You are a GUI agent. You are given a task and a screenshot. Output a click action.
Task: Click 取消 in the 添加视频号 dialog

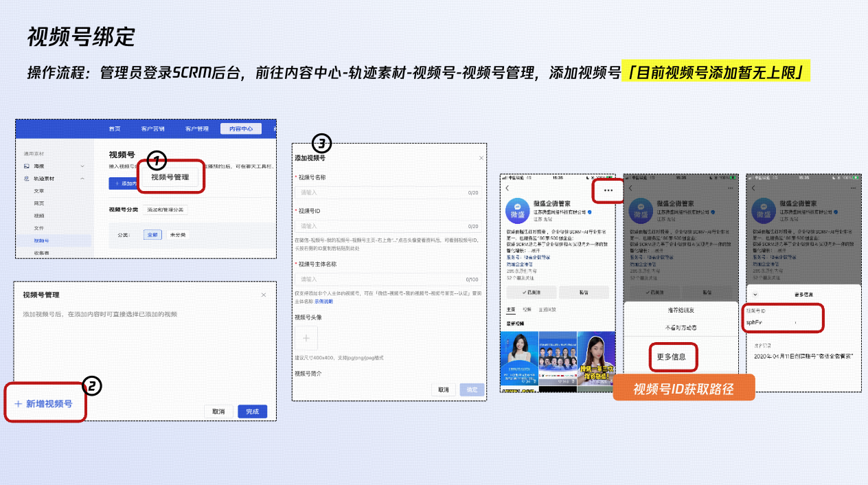click(444, 390)
